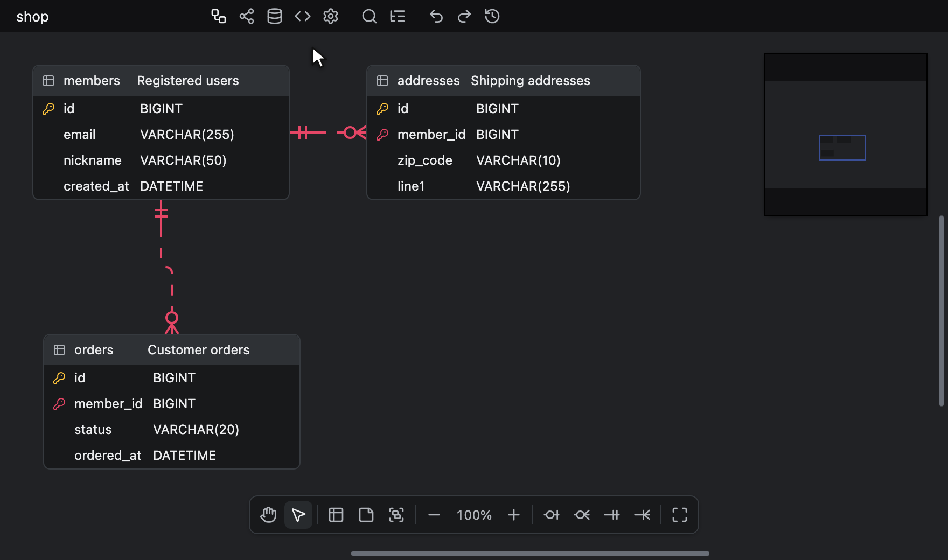Open settings gear in the top toolbar
948x560 pixels.
coord(331,16)
